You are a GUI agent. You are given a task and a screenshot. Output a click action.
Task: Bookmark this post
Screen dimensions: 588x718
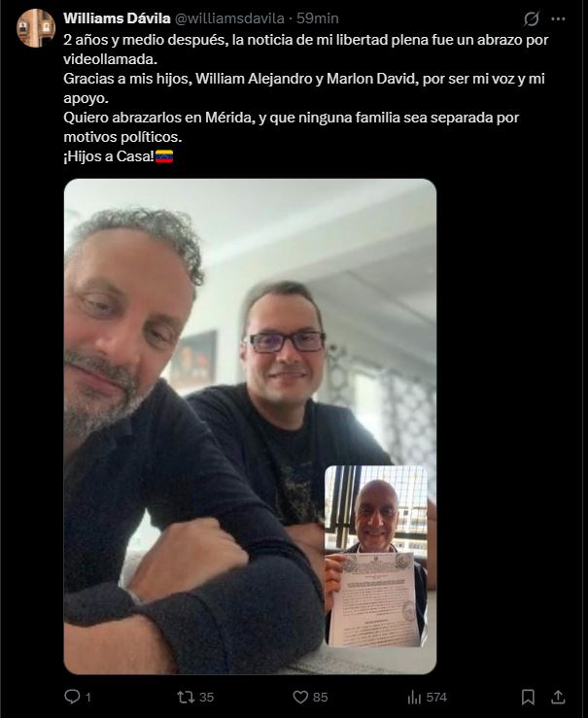tap(528, 697)
